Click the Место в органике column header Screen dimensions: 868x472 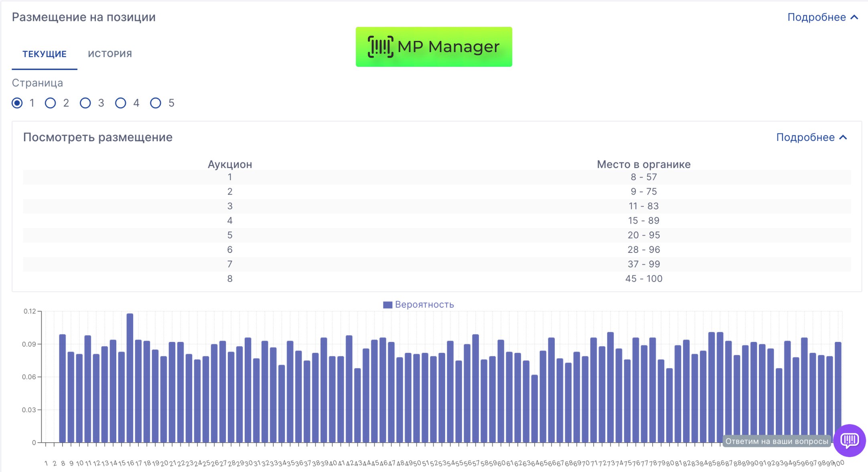coord(643,164)
